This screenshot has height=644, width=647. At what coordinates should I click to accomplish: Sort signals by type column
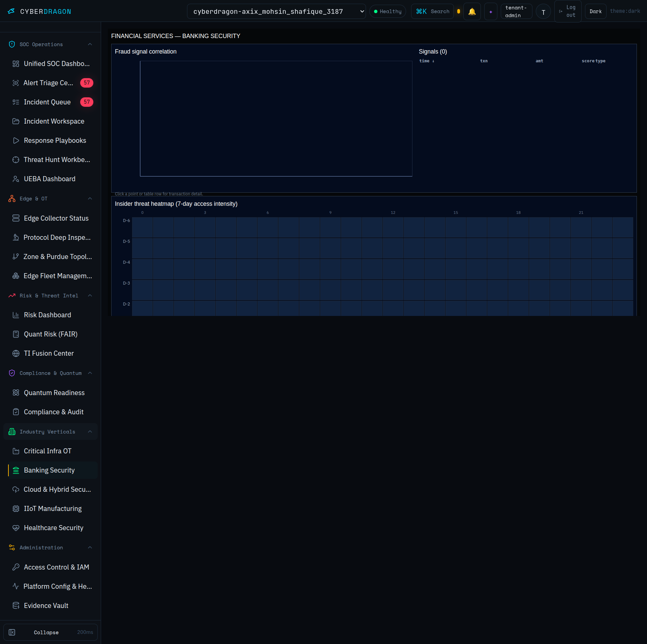[600, 61]
